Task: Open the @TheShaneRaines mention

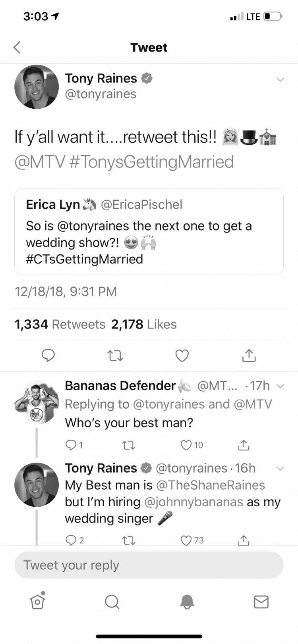Action: tap(211, 485)
